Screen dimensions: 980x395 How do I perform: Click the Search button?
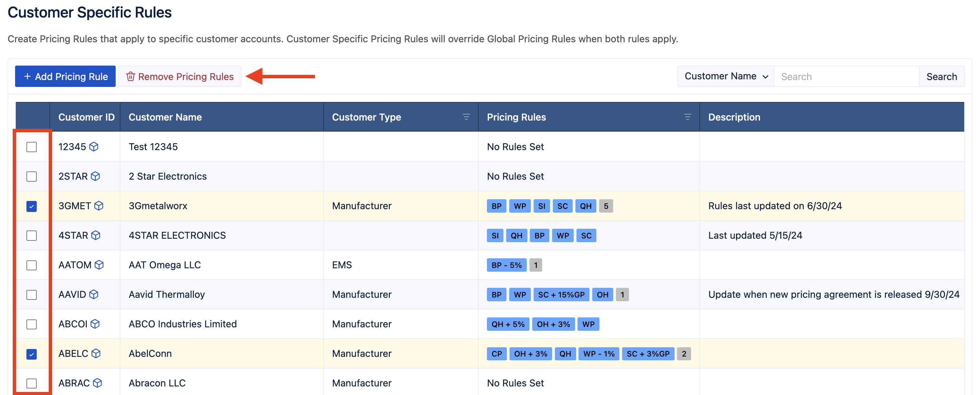coord(941,76)
